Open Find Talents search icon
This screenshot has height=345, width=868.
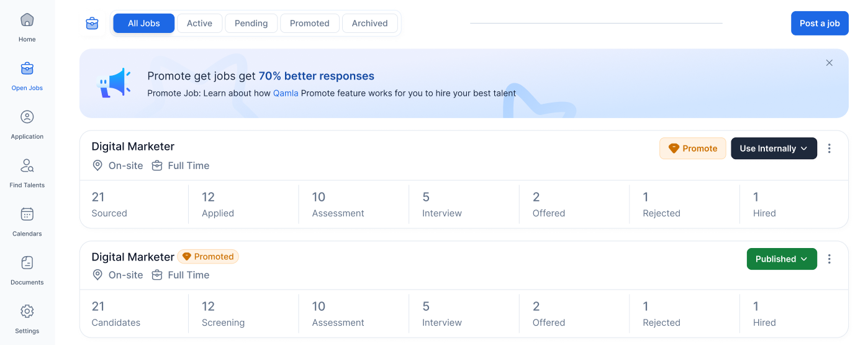(27, 165)
